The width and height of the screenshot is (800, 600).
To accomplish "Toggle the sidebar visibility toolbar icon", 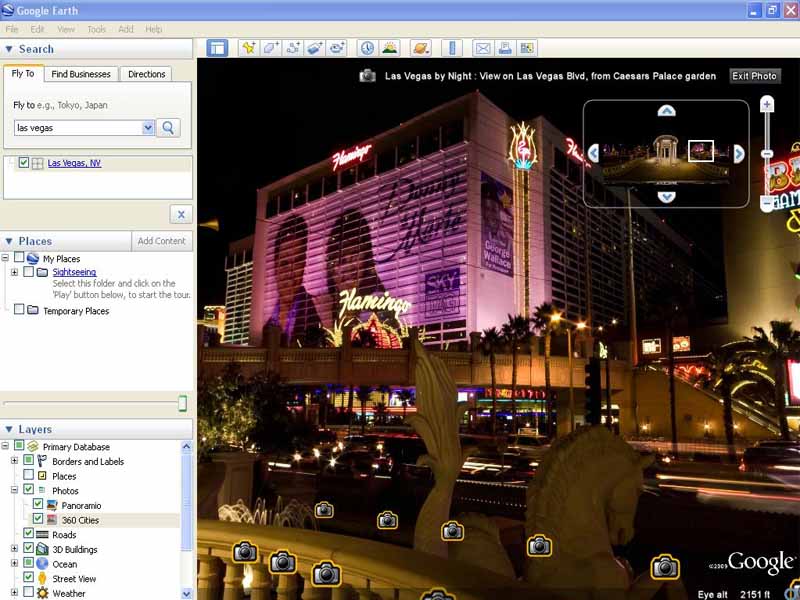I will point(217,48).
